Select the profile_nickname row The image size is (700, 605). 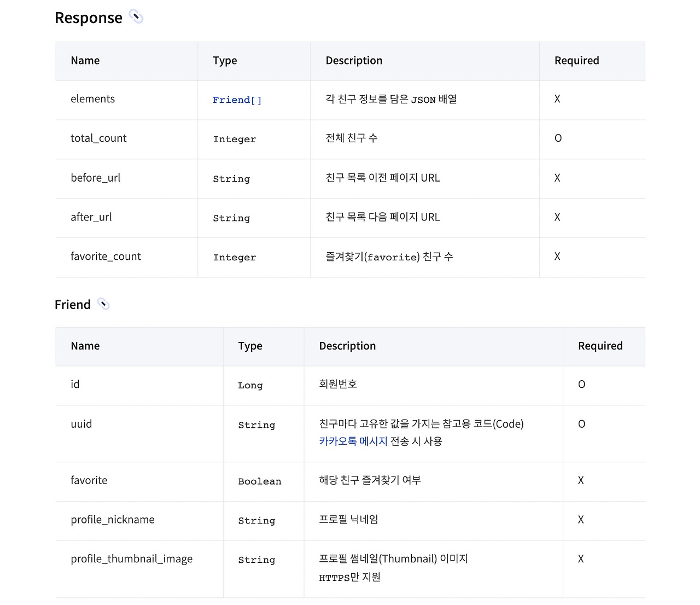pos(112,520)
